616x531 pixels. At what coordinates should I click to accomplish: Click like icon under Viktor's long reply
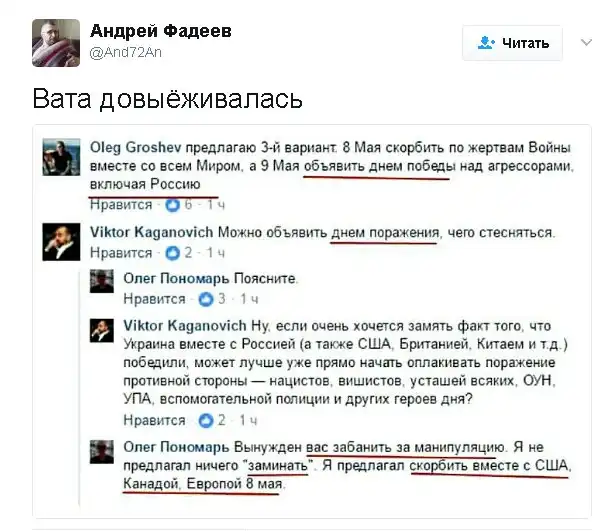(205, 421)
